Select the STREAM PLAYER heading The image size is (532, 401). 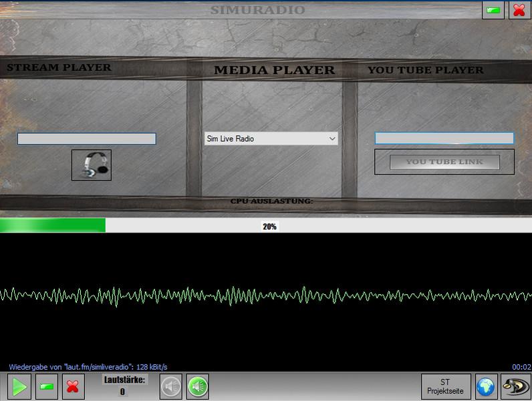pos(59,68)
